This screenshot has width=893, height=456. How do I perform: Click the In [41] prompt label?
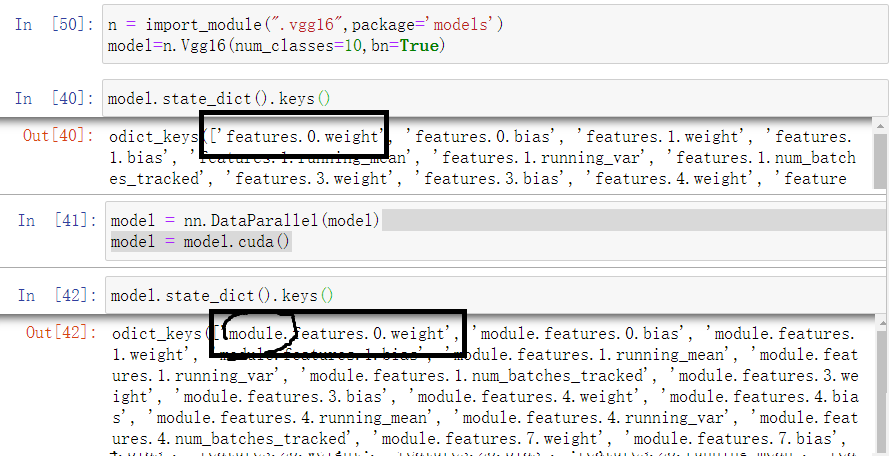click(x=56, y=220)
